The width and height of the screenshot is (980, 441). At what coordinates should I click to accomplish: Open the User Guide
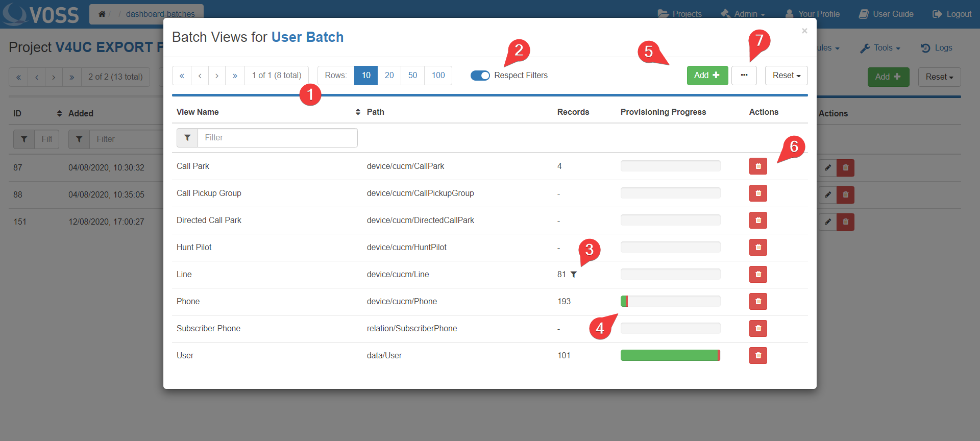886,14
